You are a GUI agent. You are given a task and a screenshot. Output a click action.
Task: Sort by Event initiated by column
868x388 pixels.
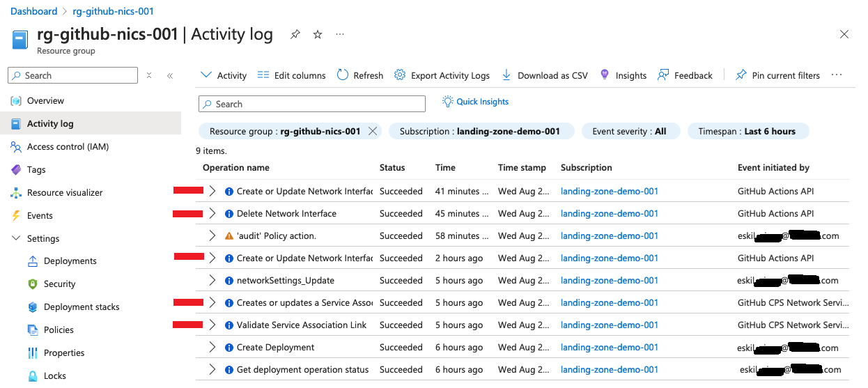774,168
